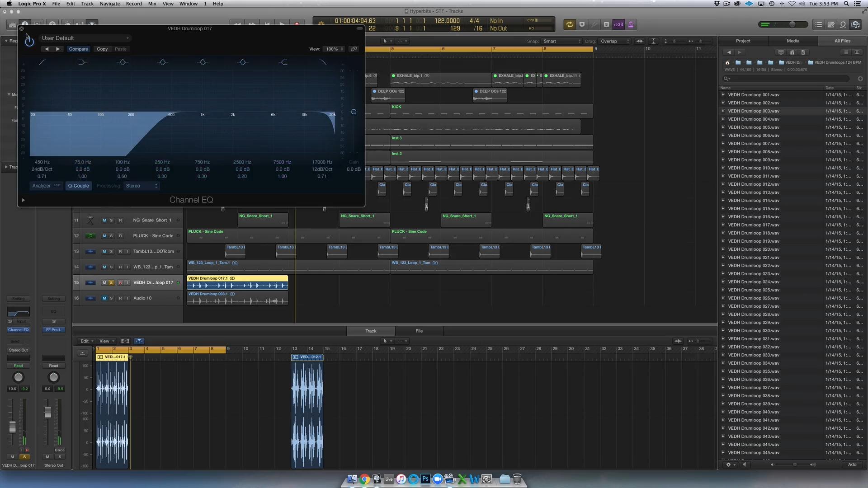The height and width of the screenshot is (488, 868).
Task: Select the low-cut filter band icon
Action: click(x=42, y=62)
